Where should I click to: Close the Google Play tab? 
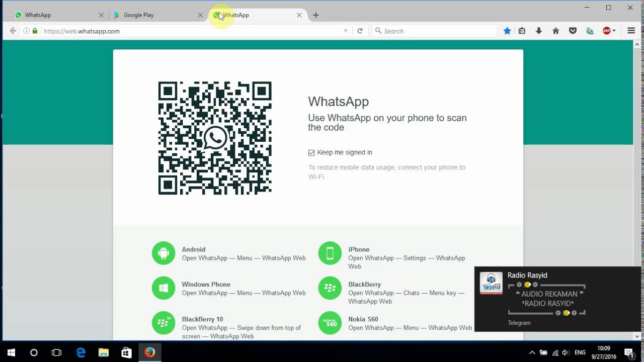click(x=200, y=15)
